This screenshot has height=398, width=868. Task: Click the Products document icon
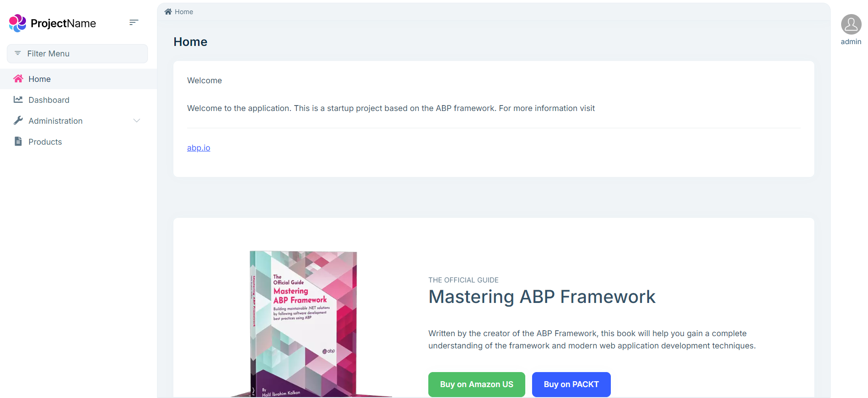tap(18, 141)
